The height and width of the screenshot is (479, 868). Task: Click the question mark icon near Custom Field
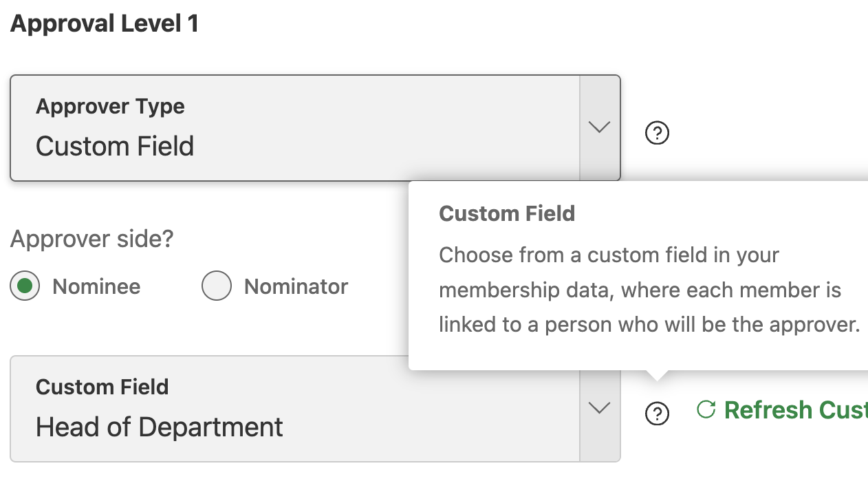coord(657,414)
